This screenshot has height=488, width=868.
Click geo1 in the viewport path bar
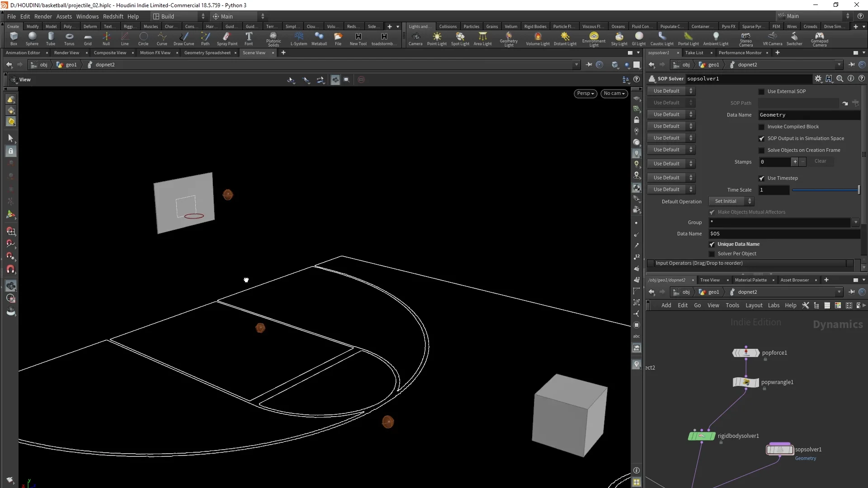point(71,65)
